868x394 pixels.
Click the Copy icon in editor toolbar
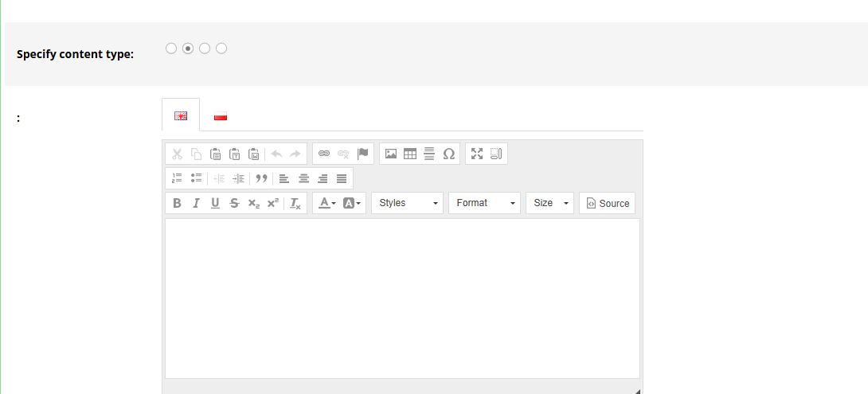point(196,154)
